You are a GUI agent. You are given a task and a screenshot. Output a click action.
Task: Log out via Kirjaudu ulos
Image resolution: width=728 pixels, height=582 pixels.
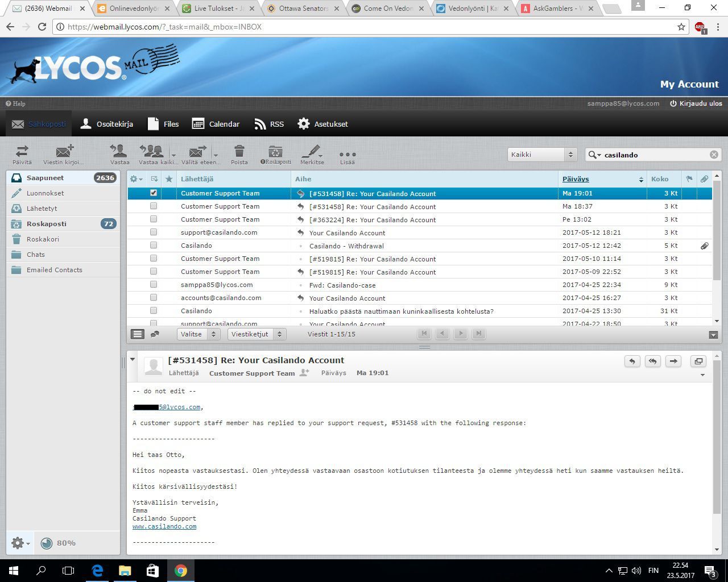[696, 103]
